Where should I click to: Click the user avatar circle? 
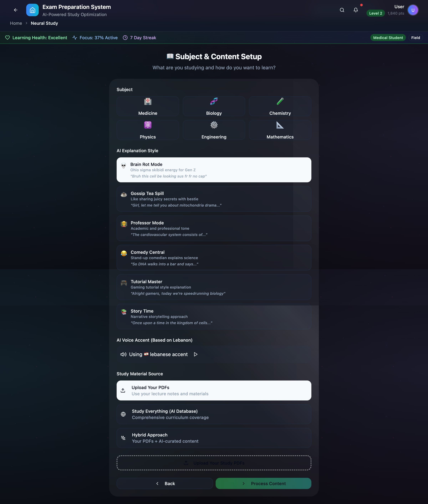(413, 10)
